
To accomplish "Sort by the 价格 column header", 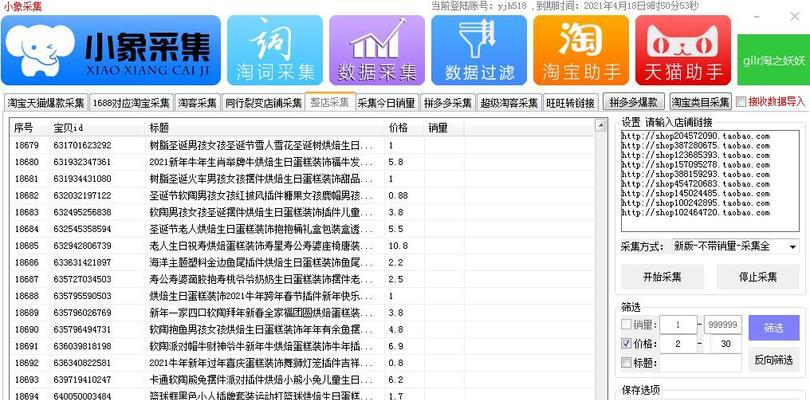I will coord(404,128).
